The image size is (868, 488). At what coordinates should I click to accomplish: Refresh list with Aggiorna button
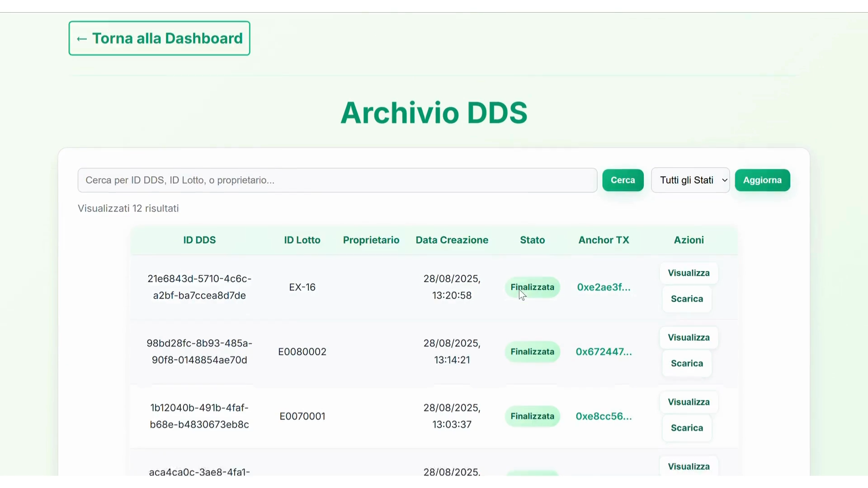coord(762,180)
